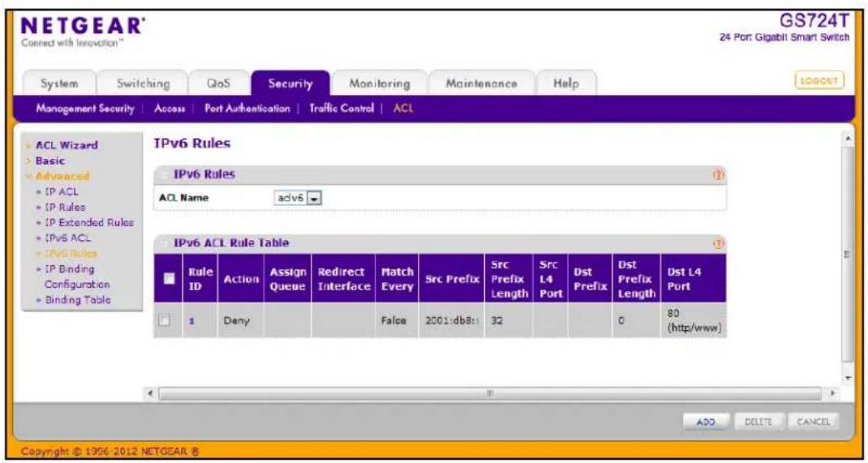The width and height of the screenshot is (868, 463).
Task: Click the 2001:db8:: source prefix cell
Action: (x=451, y=319)
